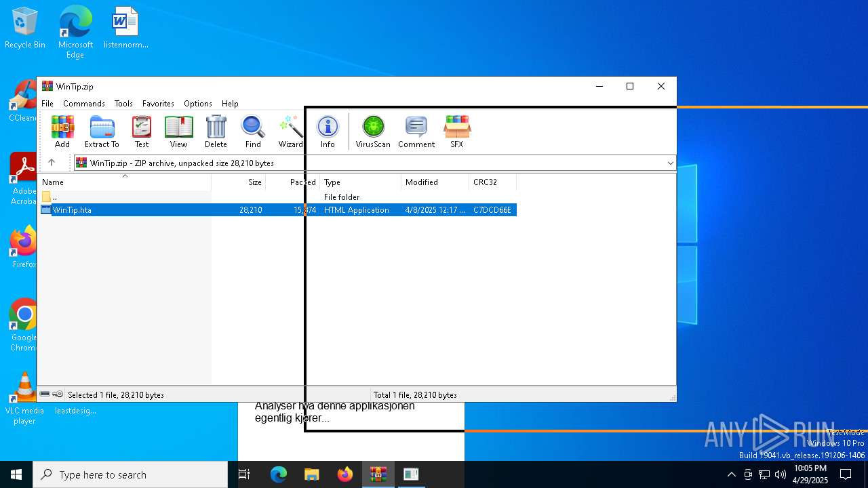The width and height of the screenshot is (868, 488).
Task: Select the parent folder '..' row
Action: pyautogui.click(x=278, y=197)
